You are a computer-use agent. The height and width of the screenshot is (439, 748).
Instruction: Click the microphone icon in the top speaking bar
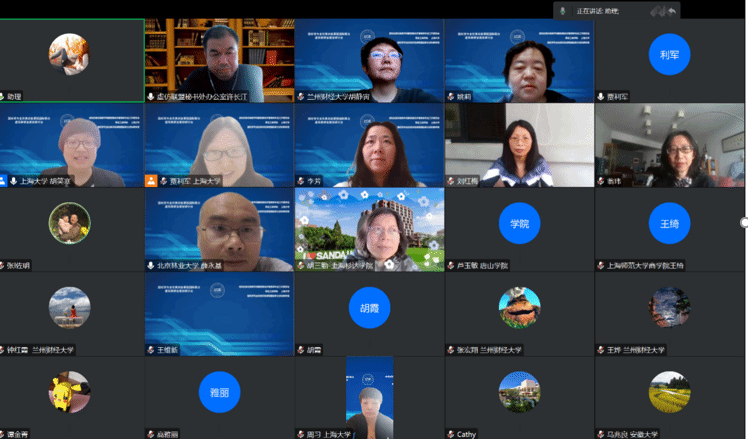click(x=563, y=10)
